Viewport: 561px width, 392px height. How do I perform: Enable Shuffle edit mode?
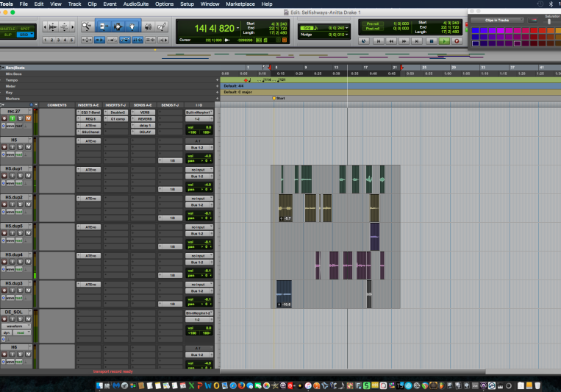(x=8, y=29)
